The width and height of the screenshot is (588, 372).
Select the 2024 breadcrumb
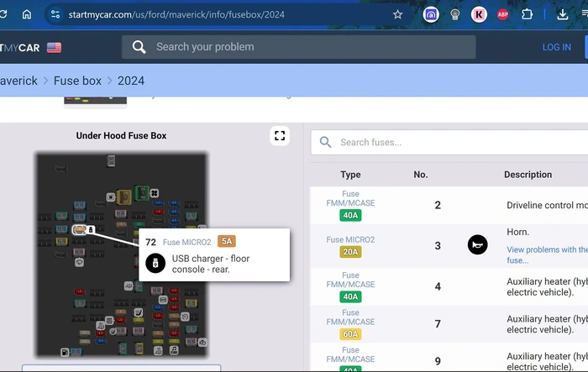131,81
